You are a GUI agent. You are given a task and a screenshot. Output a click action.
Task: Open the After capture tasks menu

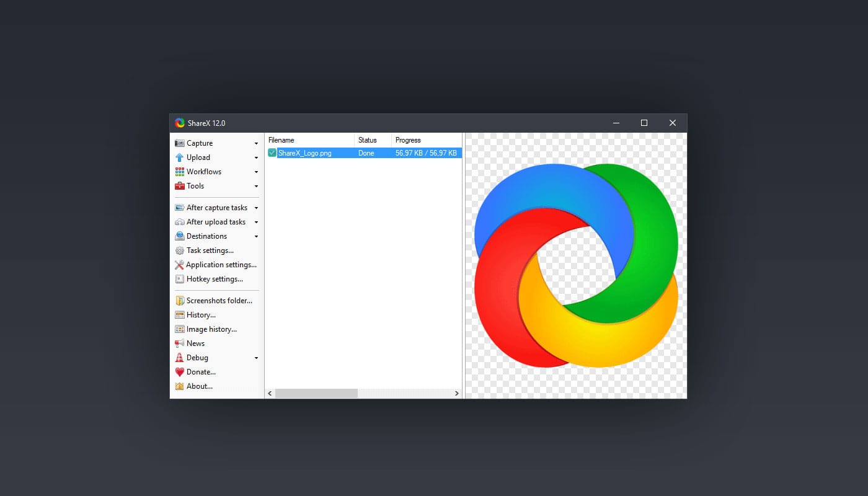(217, 208)
